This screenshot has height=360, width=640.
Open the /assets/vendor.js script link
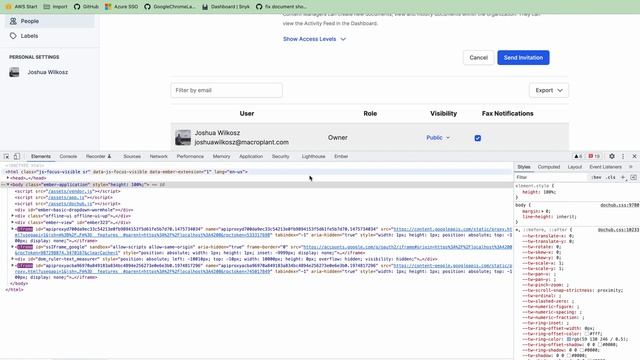pyautogui.click(x=70, y=191)
